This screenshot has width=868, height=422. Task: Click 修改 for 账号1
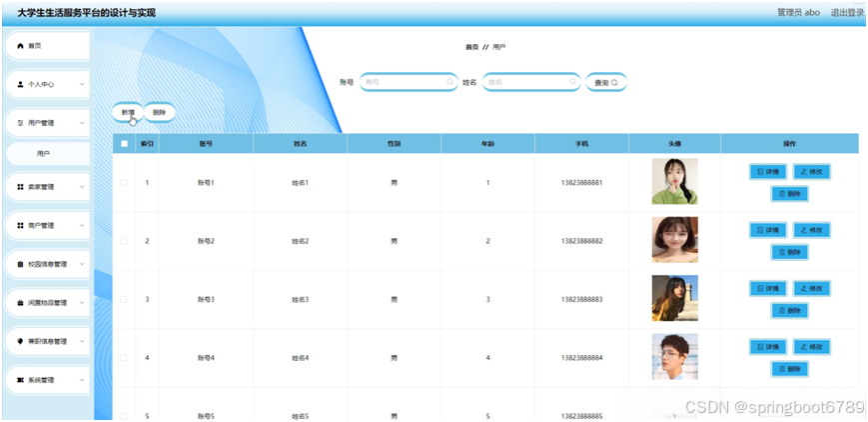click(x=811, y=172)
